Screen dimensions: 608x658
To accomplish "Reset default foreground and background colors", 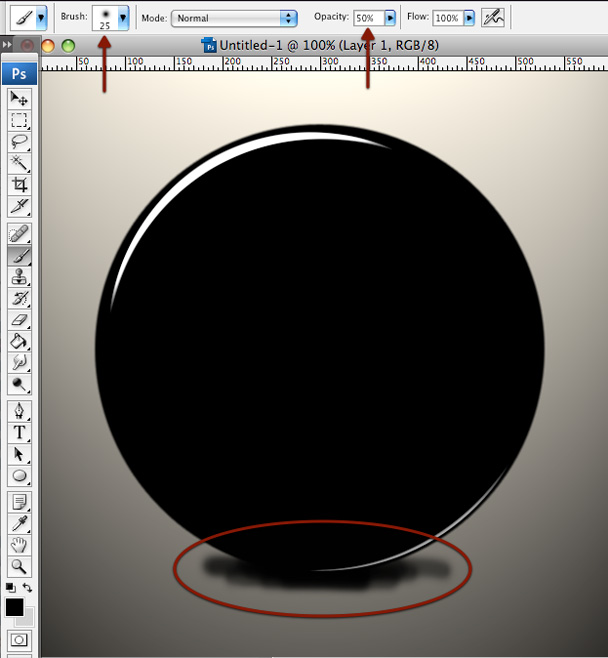I will click(11, 588).
